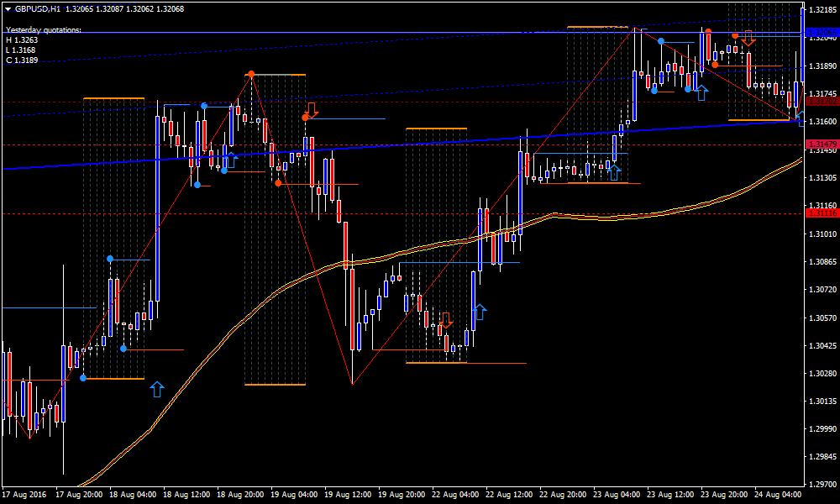
Task: Click the 17 Aug 2016 date on the time axis
Action: point(27,495)
